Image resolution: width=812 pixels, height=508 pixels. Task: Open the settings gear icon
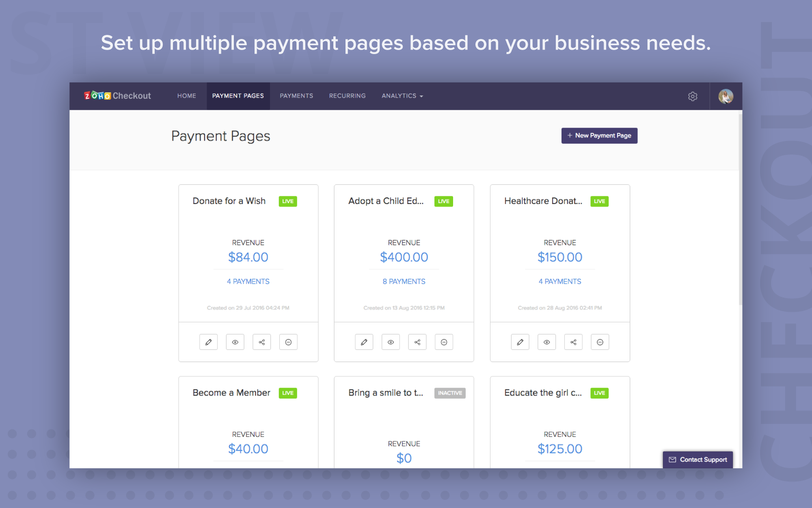tap(693, 96)
